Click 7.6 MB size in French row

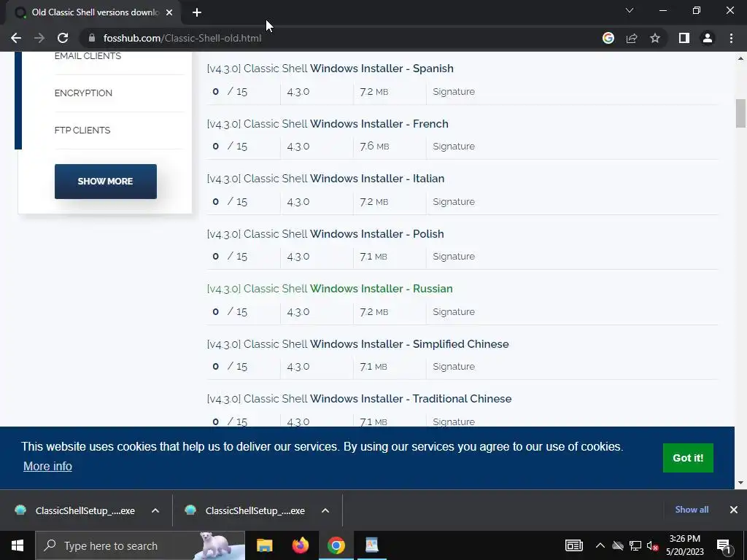(x=374, y=146)
